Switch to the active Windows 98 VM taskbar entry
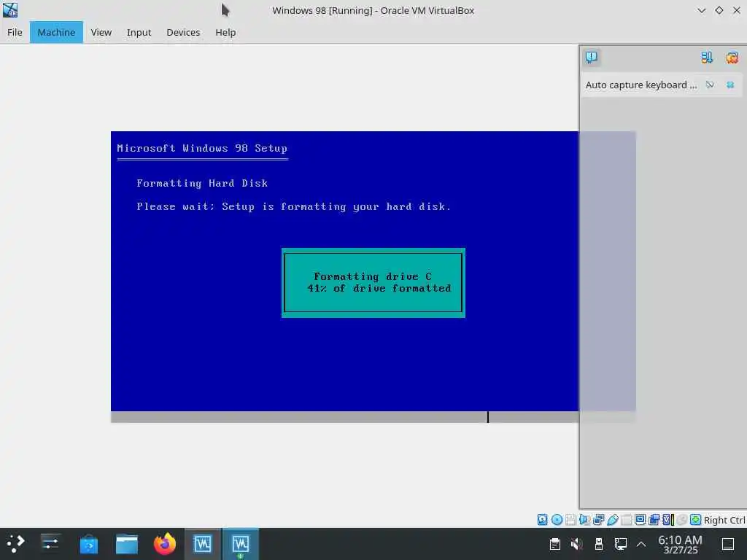Screen dimensions: 747x560 pyautogui.click(x=241, y=543)
